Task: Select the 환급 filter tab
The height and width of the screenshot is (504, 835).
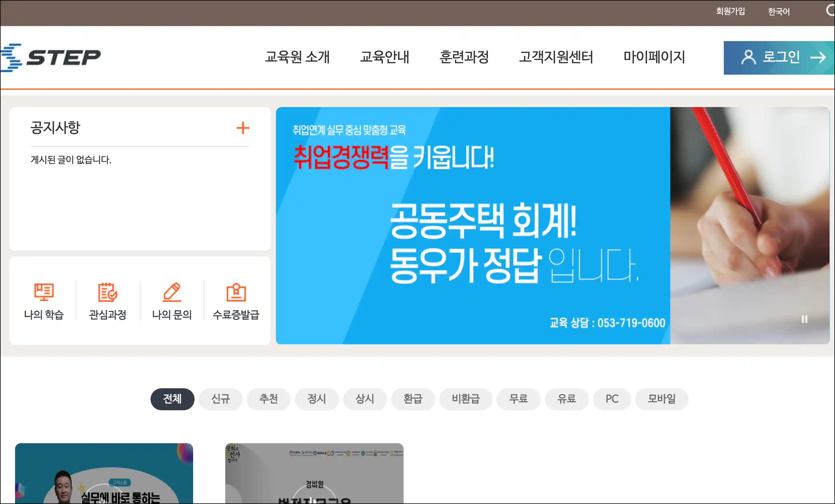Action: pyautogui.click(x=413, y=399)
